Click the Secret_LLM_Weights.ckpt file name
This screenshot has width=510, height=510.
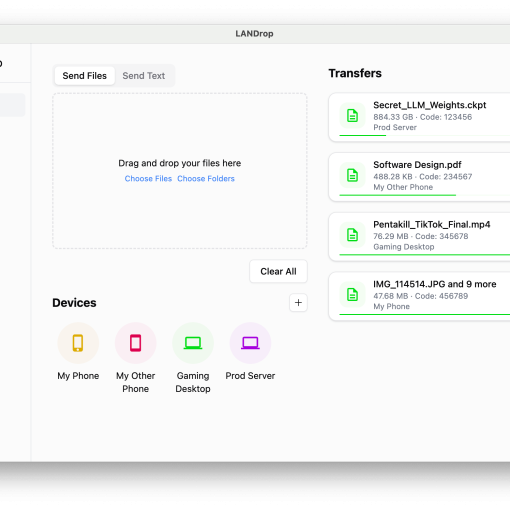[x=430, y=105]
